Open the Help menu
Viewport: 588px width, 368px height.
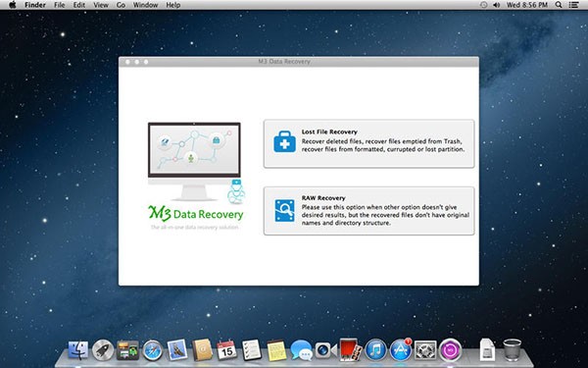click(173, 5)
